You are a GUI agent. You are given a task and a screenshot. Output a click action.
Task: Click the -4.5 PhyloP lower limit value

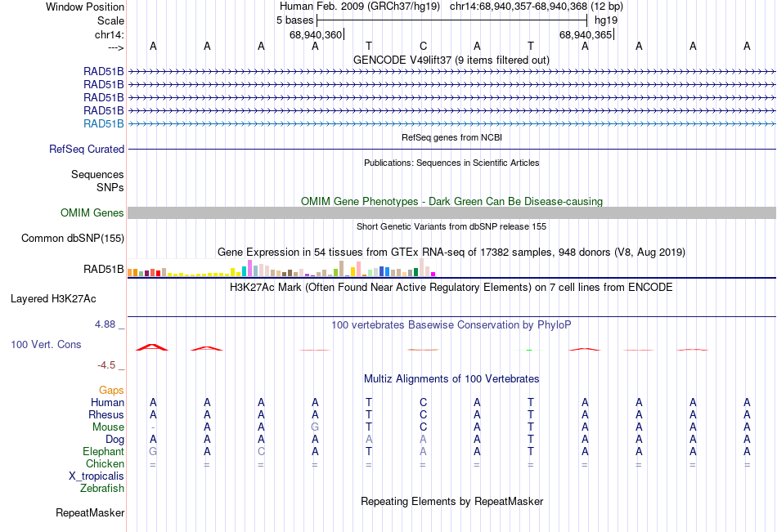106,365
